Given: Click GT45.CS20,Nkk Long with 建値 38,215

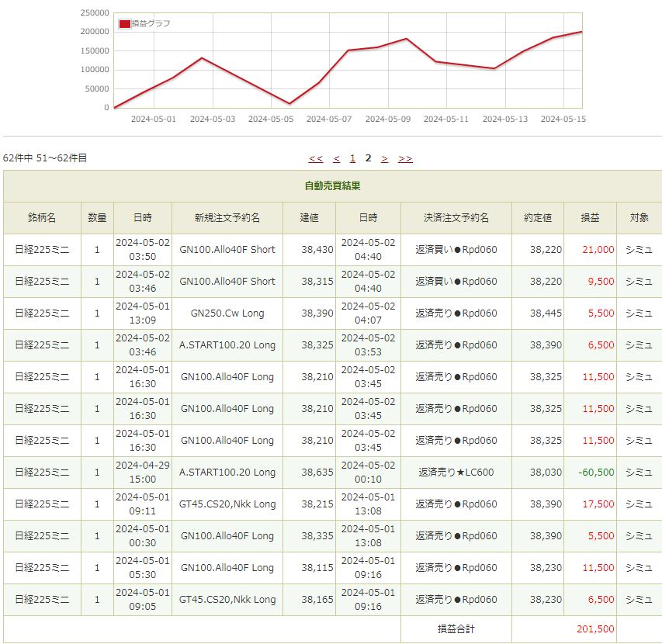Looking at the screenshot, I should coord(227,504).
